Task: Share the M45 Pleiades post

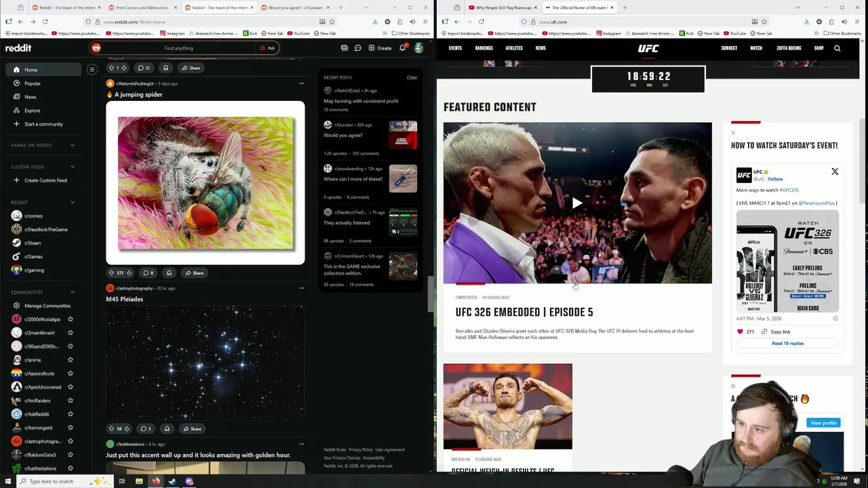Action: click(192, 429)
